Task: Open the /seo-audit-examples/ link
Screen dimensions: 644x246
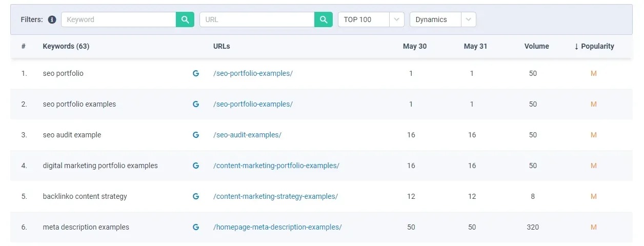Action: [x=247, y=135]
